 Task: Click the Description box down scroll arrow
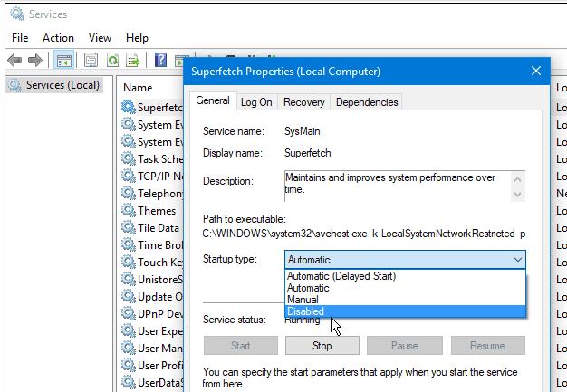click(x=517, y=194)
